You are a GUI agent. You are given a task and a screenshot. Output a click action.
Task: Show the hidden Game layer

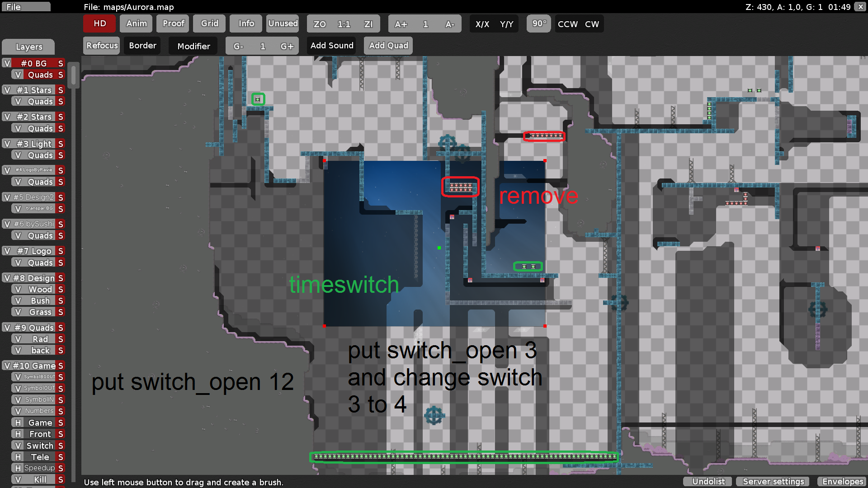[18, 422]
